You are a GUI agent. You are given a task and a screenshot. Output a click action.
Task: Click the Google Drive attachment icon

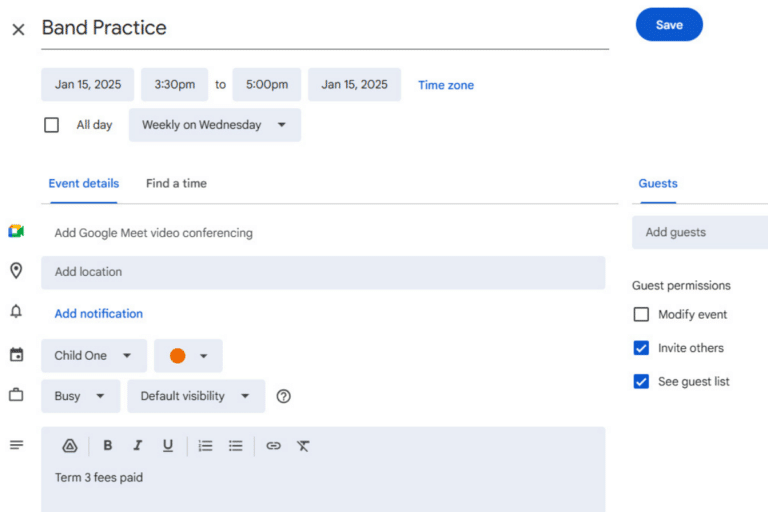[70, 446]
